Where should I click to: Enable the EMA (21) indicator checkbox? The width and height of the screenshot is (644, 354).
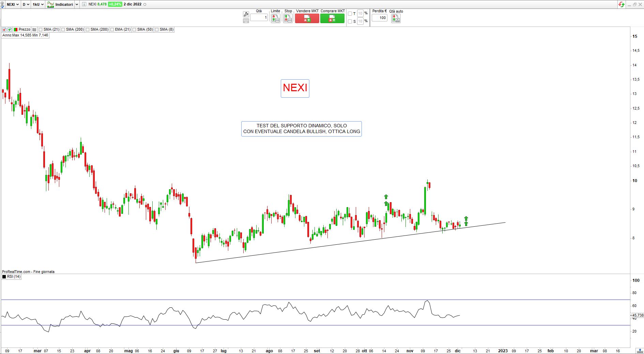[x=112, y=30]
